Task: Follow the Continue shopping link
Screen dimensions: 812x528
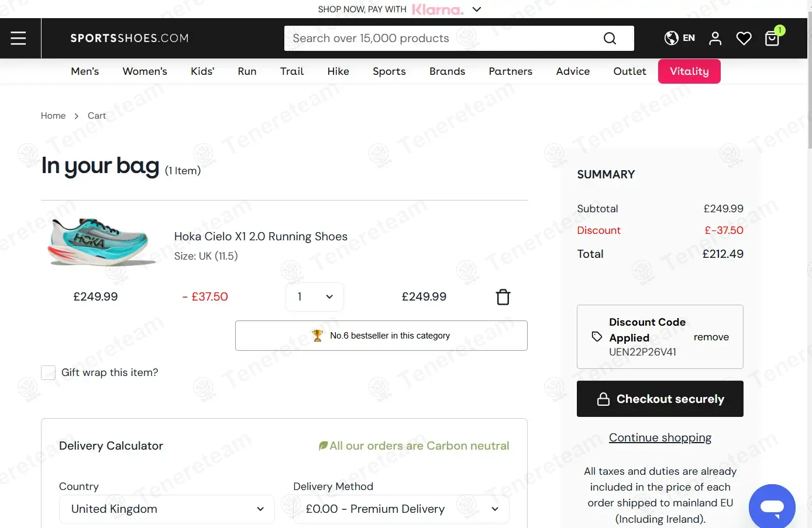Action: click(x=660, y=437)
